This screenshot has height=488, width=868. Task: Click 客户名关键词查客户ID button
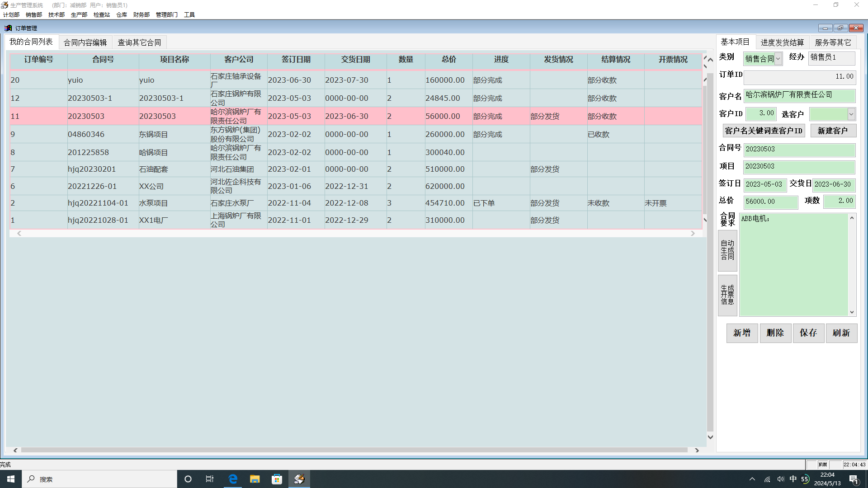[x=764, y=131]
